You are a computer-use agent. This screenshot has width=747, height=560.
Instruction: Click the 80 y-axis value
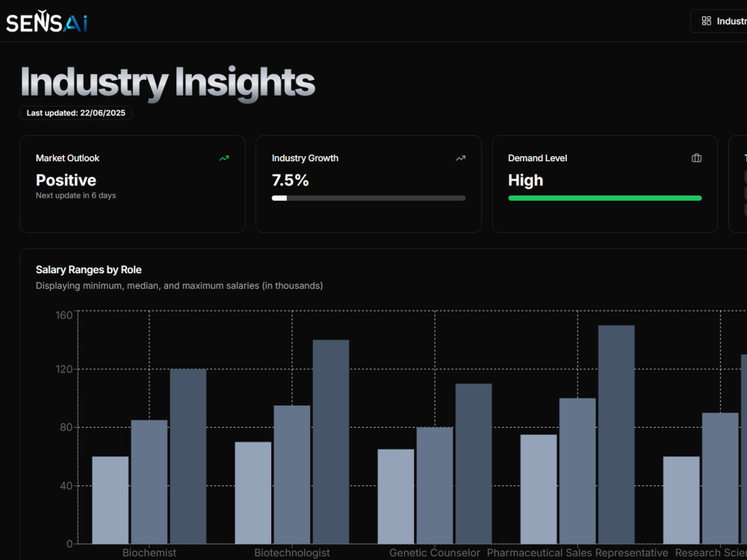(x=66, y=427)
